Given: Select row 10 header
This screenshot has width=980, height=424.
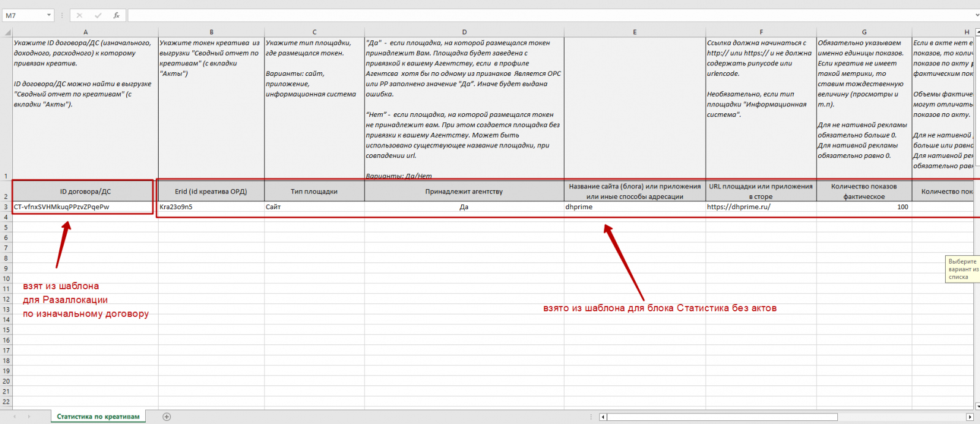Looking at the screenshot, I should 6,278.
